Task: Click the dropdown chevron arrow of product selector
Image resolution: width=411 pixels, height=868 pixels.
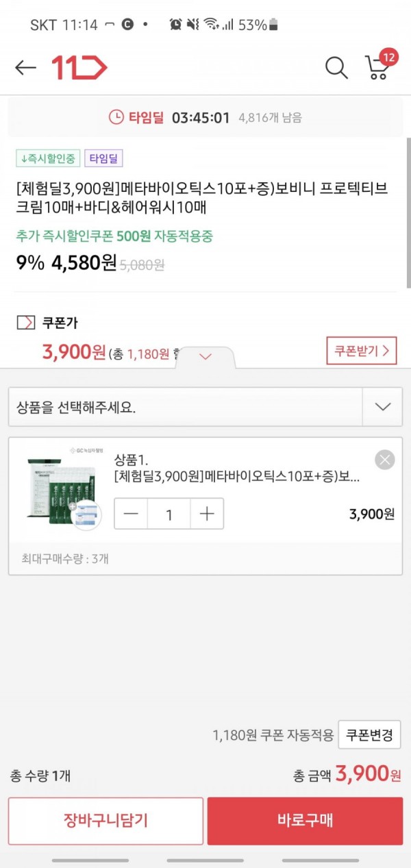Action: (x=383, y=407)
